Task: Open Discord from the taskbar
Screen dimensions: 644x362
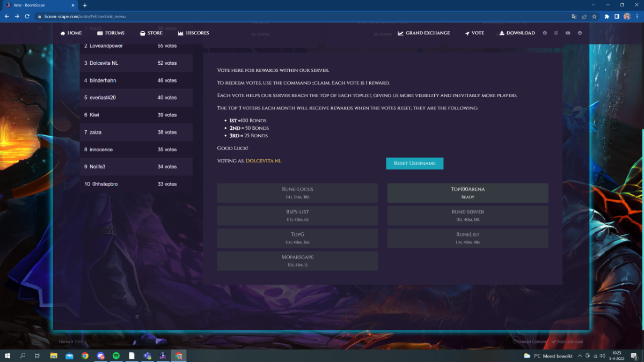Action: [x=100, y=356]
